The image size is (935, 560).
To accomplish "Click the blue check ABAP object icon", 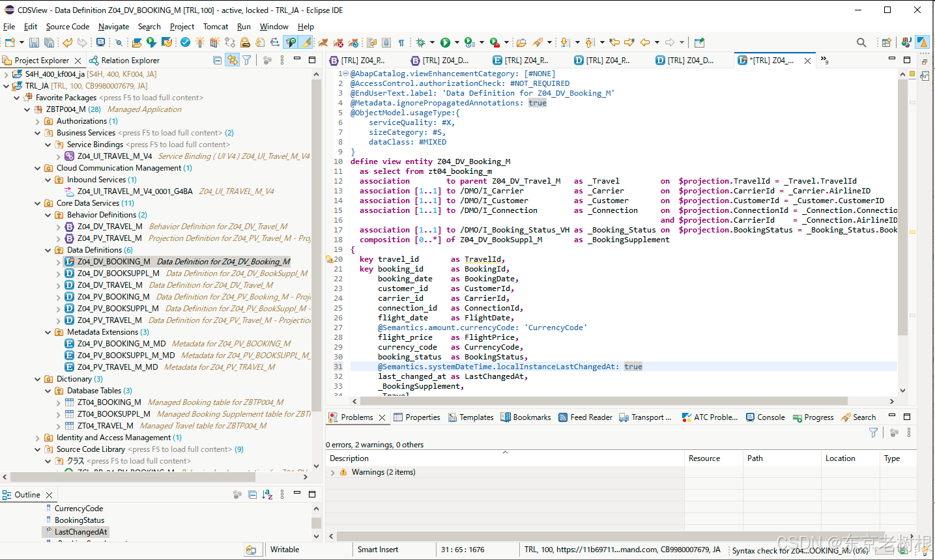I will pyautogui.click(x=186, y=43).
